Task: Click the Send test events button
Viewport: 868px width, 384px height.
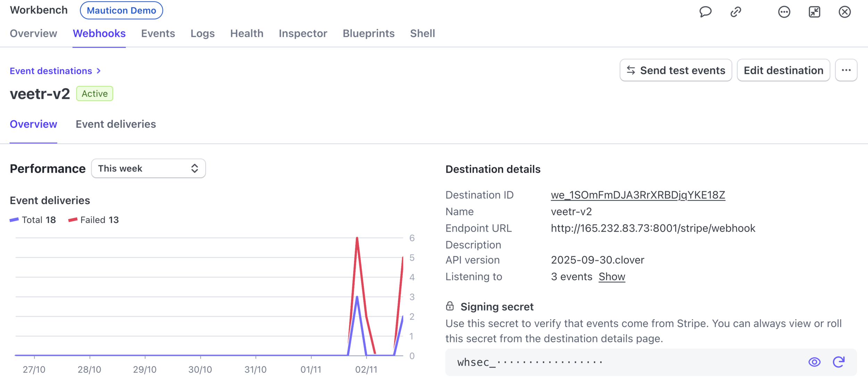Action: point(676,70)
